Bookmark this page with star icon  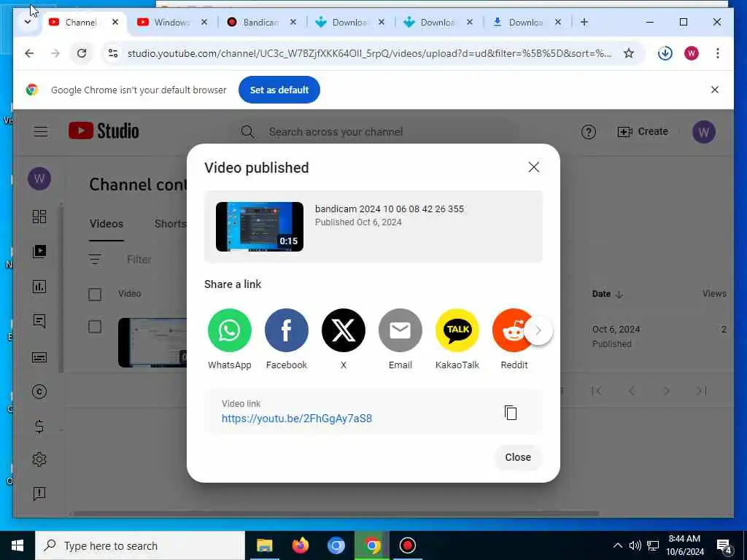629,52
